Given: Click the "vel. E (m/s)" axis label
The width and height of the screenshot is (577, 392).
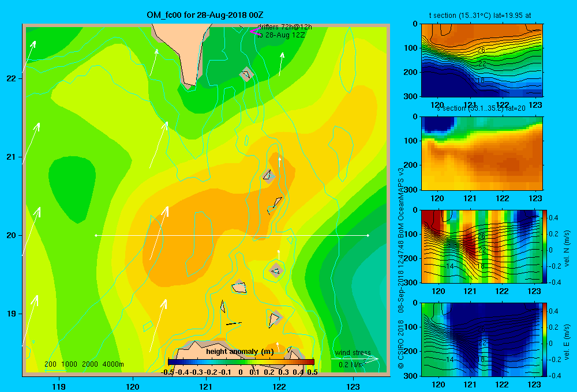Looking at the screenshot, I should click(x=567, y=342).
